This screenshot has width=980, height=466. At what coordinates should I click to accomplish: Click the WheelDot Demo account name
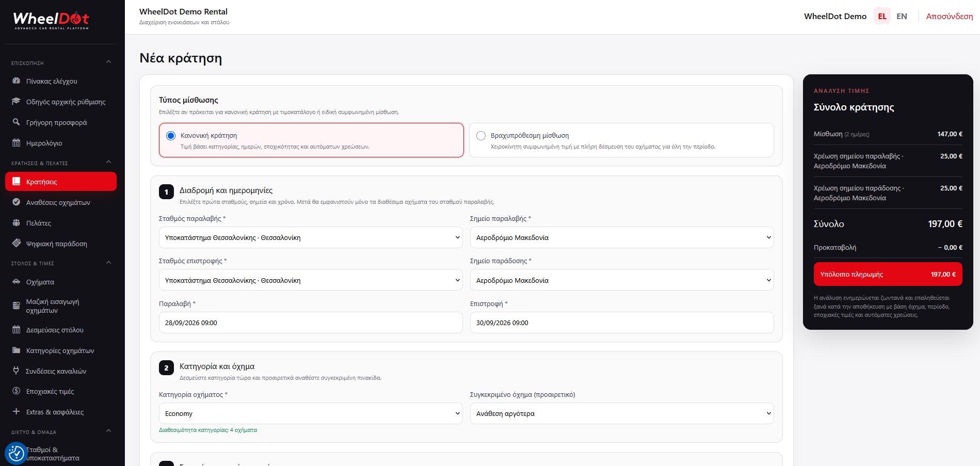(x=835, y=17)
